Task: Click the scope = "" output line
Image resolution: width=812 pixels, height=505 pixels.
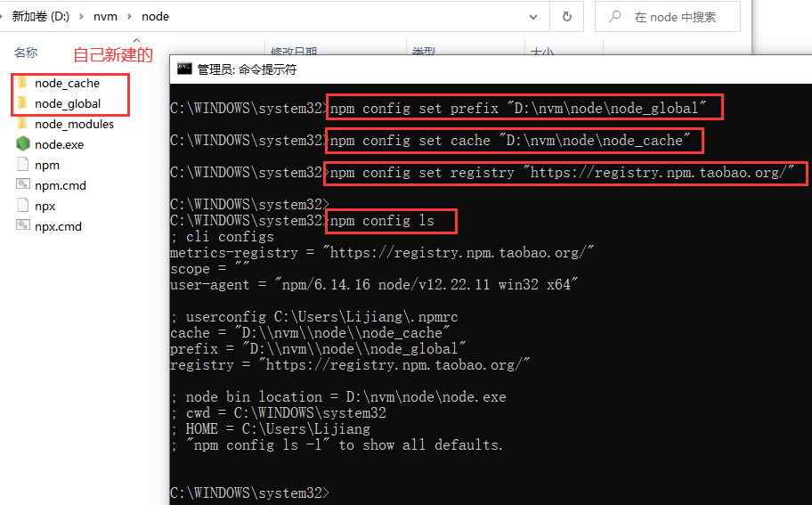Action: tap(210, 269)
